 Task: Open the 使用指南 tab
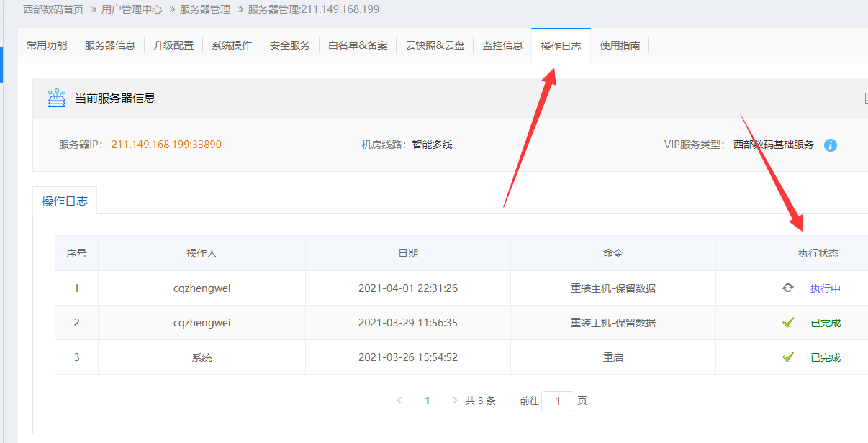point(620,45)
